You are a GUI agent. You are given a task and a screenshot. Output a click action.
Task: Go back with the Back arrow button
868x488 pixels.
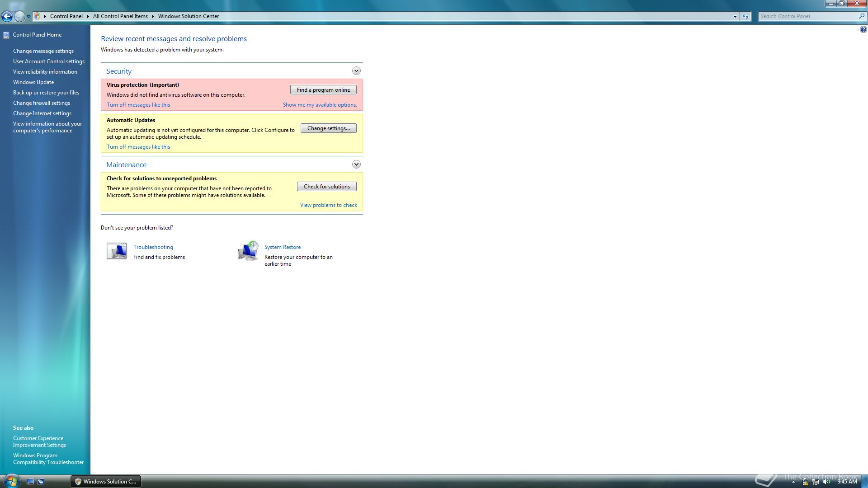tap(7, 17)
